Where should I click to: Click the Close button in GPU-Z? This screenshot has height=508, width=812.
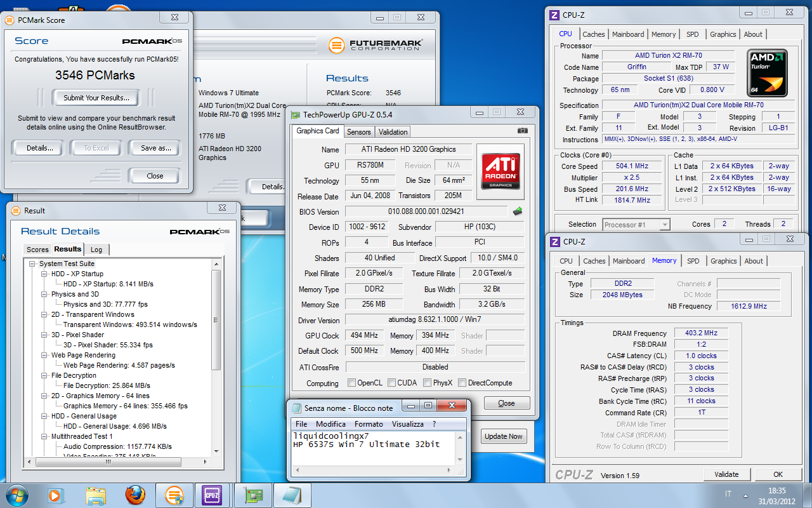(x=506, y=403)
